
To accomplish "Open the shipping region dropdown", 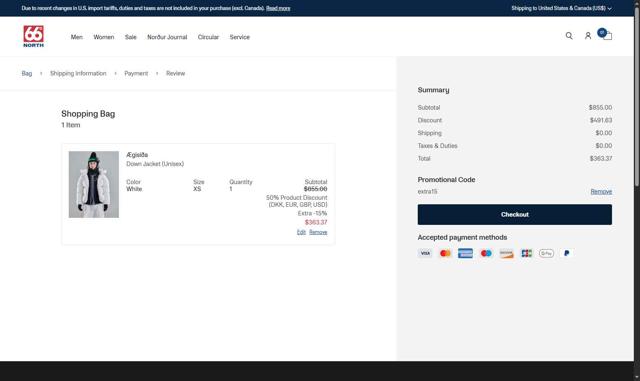I will click(x=561, y=8).
